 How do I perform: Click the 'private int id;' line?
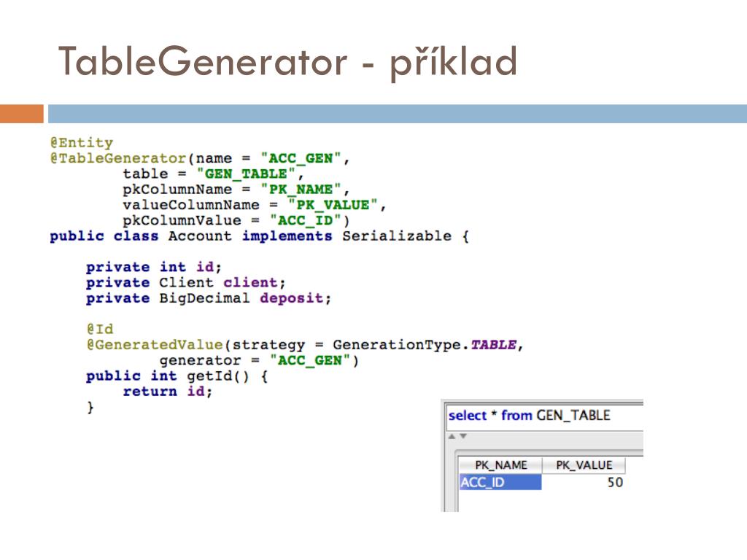(x=154, y=267)
